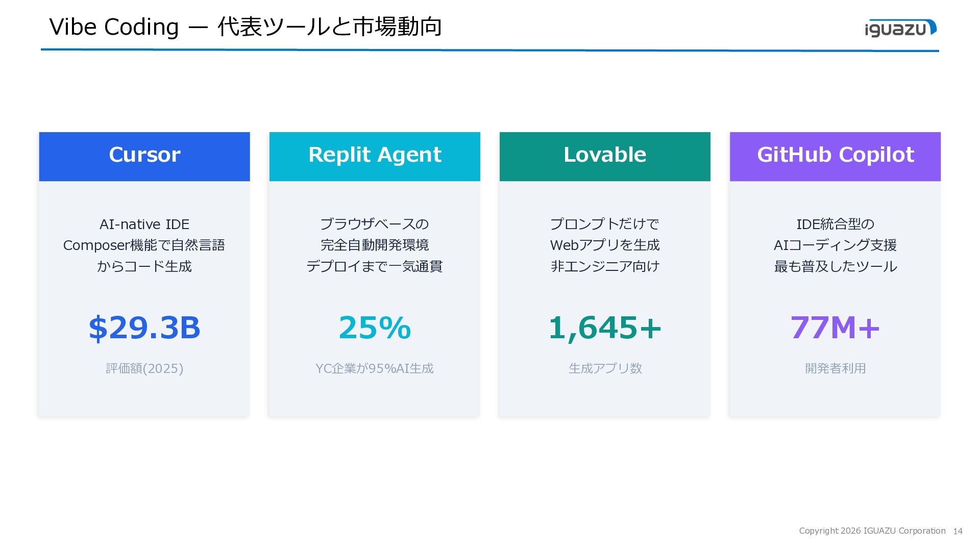Click the 評価額(2025) caption
The height and width of the screenshot is (551, 980).
(144, 368)
